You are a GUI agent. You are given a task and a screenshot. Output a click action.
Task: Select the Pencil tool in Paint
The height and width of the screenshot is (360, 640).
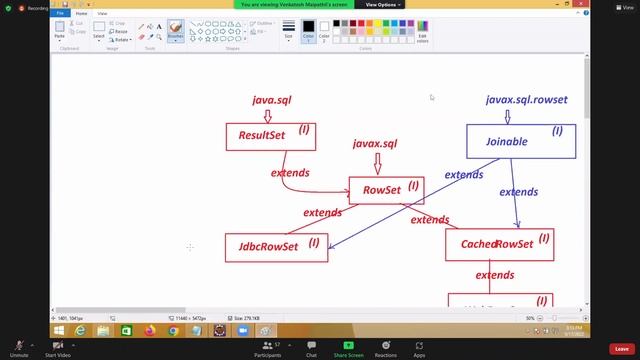[x=141, y=27]
